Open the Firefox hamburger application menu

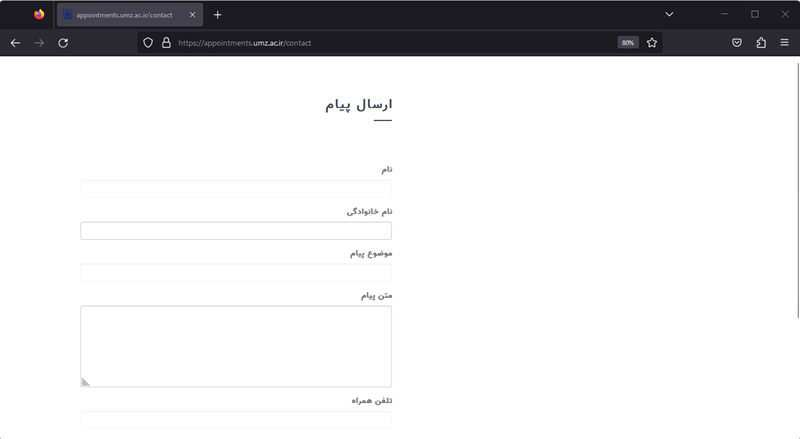point(785,43)
